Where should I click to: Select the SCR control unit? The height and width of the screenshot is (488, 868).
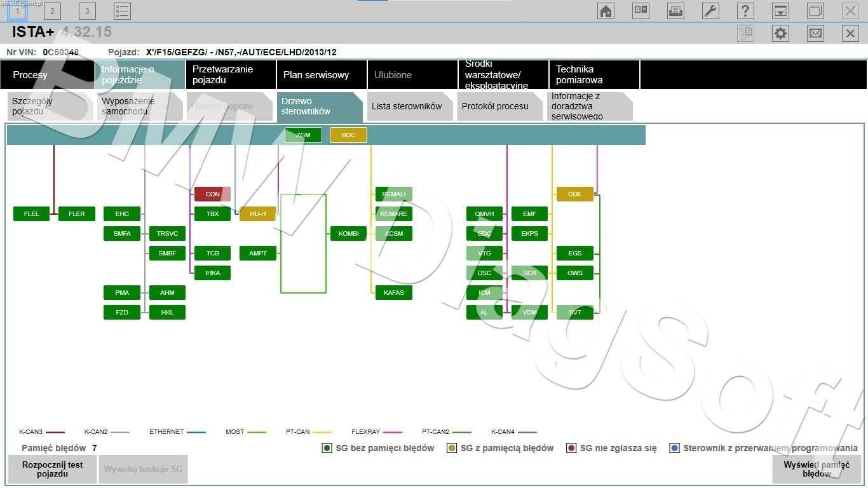point(529,273)
